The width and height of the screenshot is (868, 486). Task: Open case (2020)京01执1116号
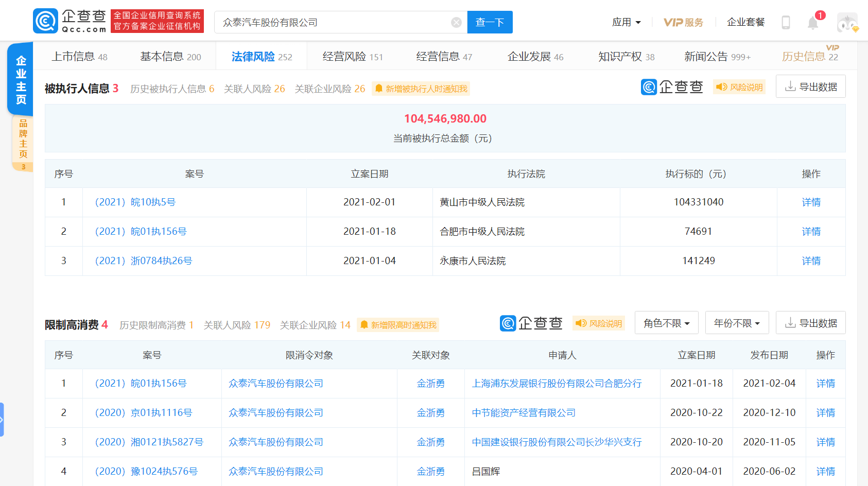[x=144, y=413]
